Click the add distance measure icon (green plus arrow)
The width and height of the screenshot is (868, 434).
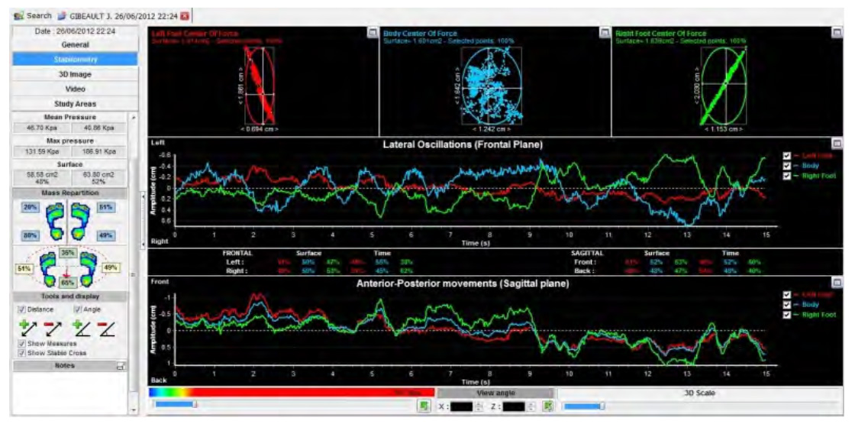27,328
